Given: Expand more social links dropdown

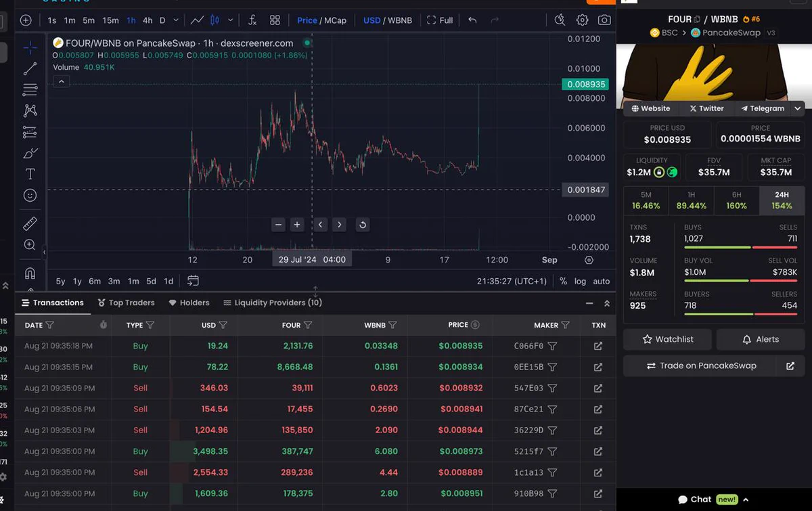Looking at the screenshot, I should pyautogui.click(x=798, y=108).
